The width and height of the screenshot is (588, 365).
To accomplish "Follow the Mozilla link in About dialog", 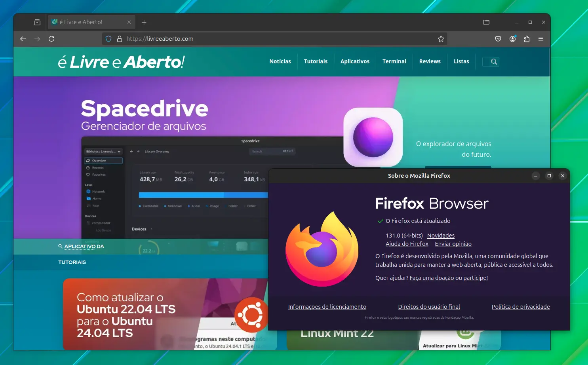I will pos(463,256).
